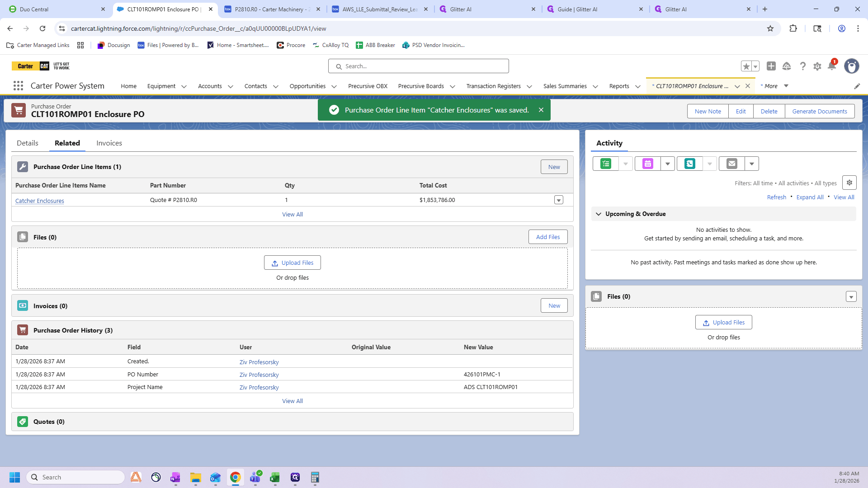Click the Email envelope icon in Activity
This screenshot has width=868, height=488.
pos(732,164)
